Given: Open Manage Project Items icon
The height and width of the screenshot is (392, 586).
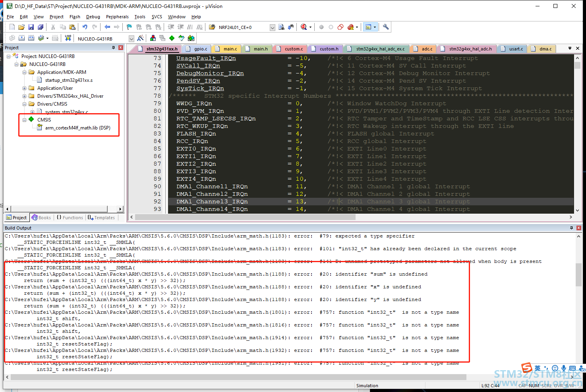Looking at the screenshot, I should [153, 38].
